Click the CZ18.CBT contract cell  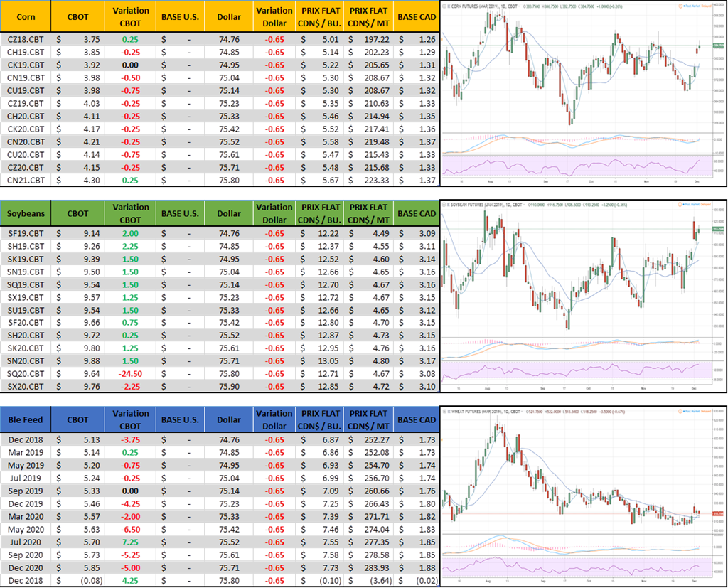click(26, 41)
